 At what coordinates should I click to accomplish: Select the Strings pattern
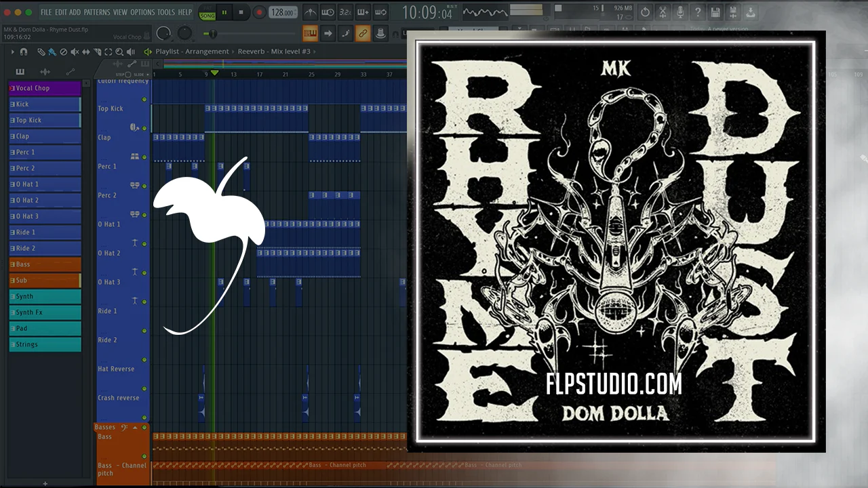[45, 344]
